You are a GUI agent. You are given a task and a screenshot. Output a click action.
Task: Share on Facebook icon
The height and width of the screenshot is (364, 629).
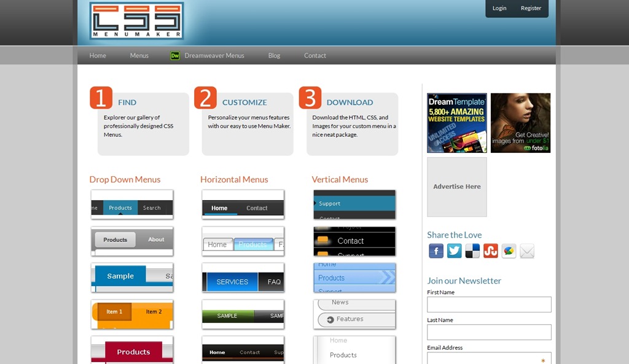(x=436, y=251)
